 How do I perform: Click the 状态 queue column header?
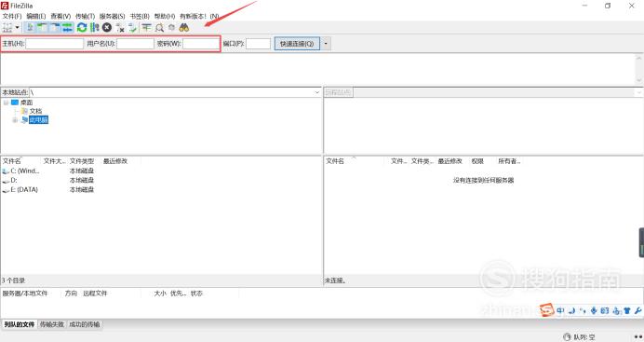click(x=196, y=294)
